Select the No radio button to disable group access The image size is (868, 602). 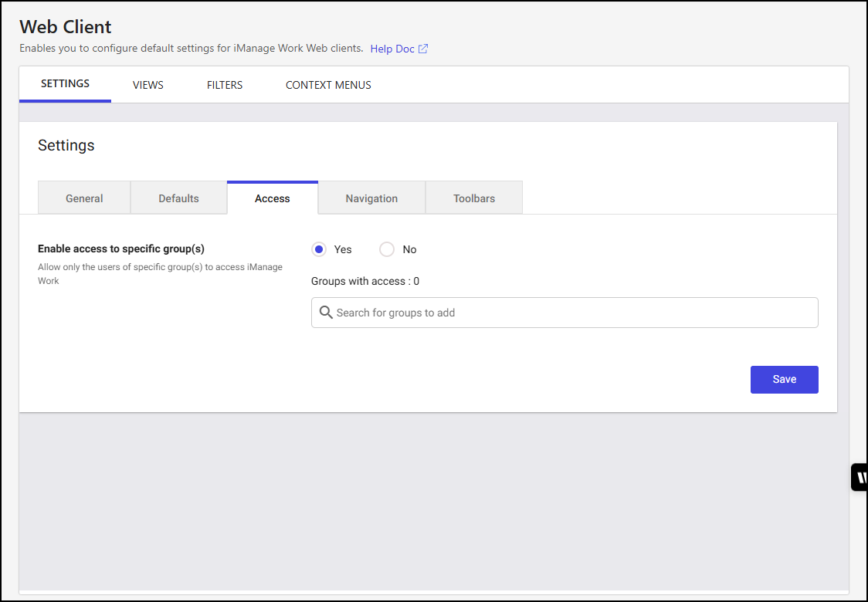tap(386, 249)
